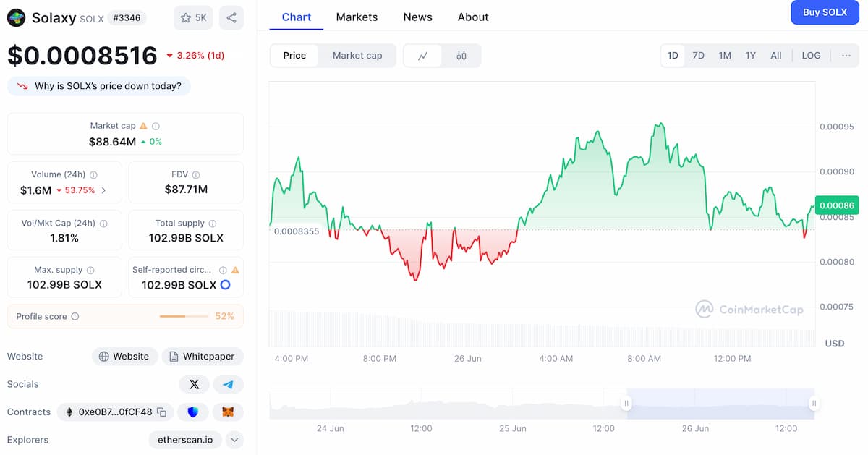Open Solaxy's Telegram social link
Screen dimensions: 868x455
point(229,384)
